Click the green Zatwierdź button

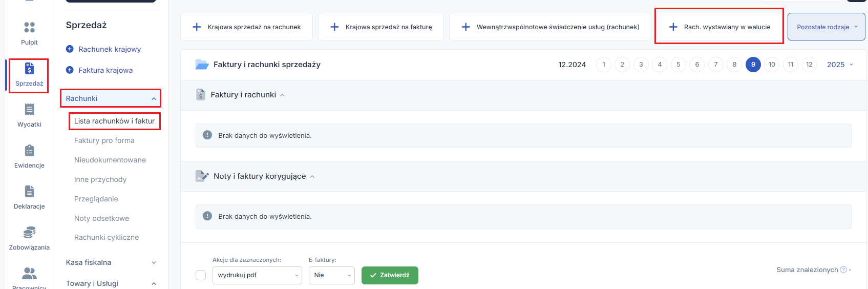pyautogui.click(x=390, y=275)
